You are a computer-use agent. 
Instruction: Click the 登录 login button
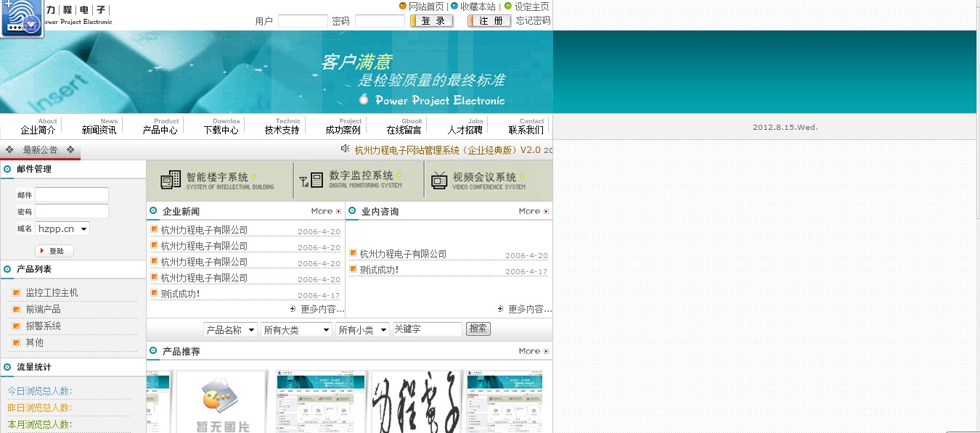[x=432, y=21]
